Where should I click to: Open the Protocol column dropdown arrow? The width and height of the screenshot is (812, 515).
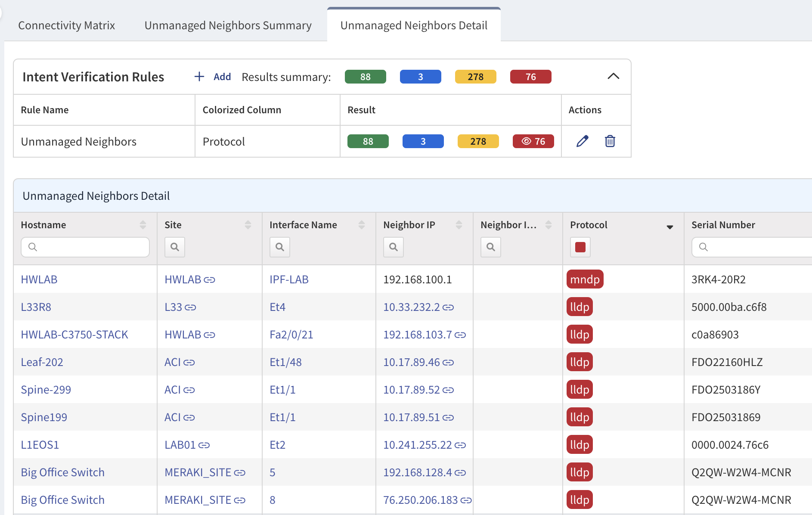(669, 227)
